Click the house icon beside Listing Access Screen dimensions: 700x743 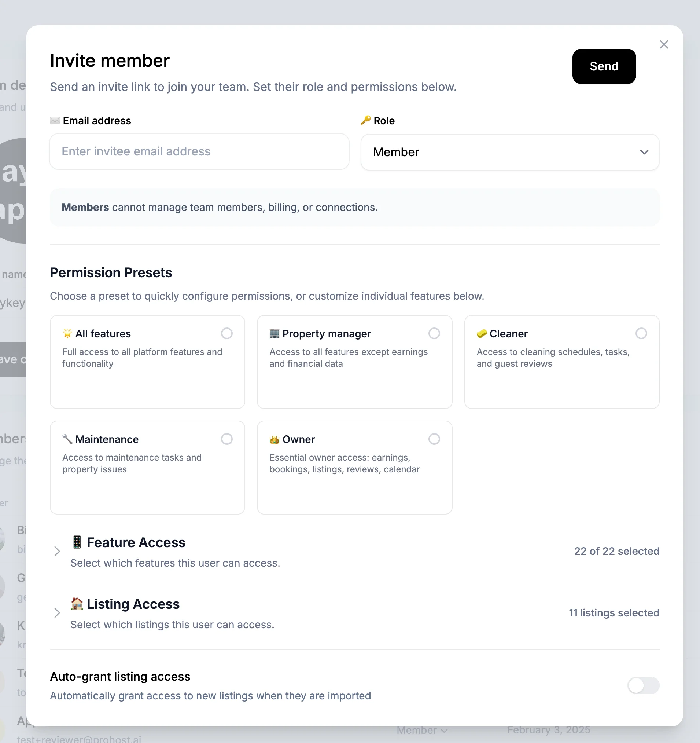pos(77,604)
